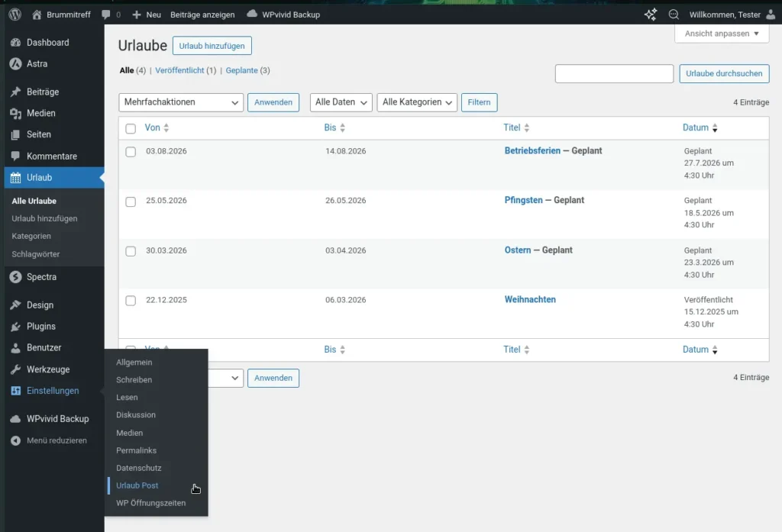Select Schreiben in Einstellungen flyout
The height and width of the screenshot is (532, 782).
point(134,380)
